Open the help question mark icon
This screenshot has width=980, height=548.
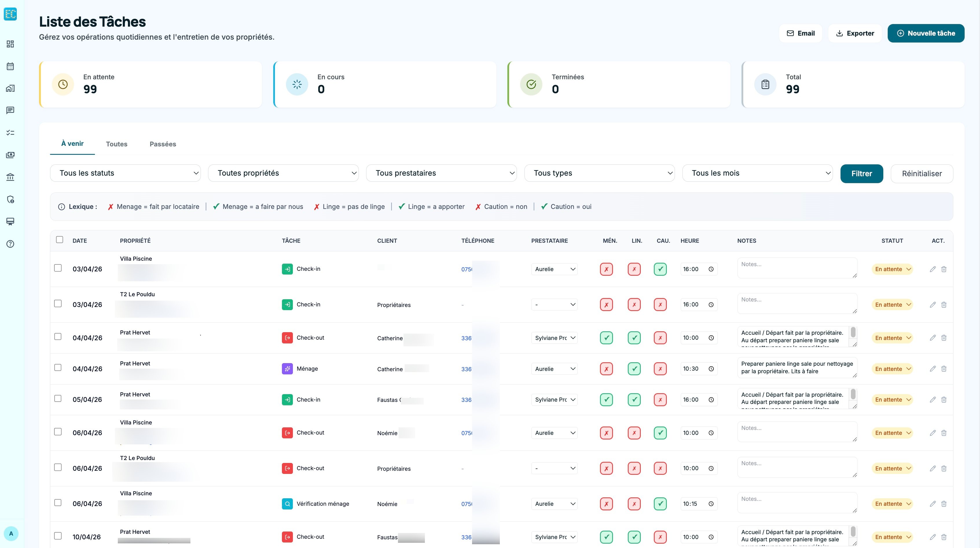pos(10,244)
